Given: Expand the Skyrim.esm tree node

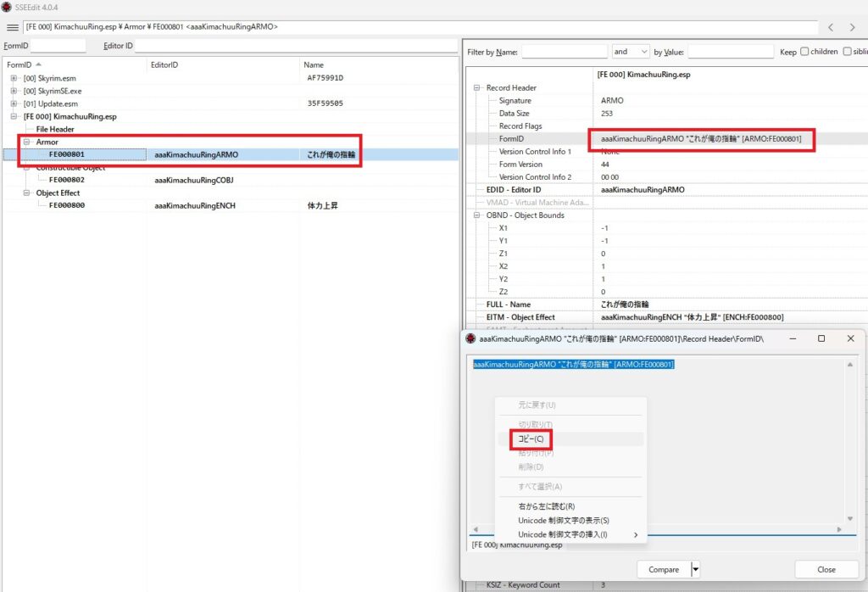Looking at the screenshot, I should [x=14, y=78].
